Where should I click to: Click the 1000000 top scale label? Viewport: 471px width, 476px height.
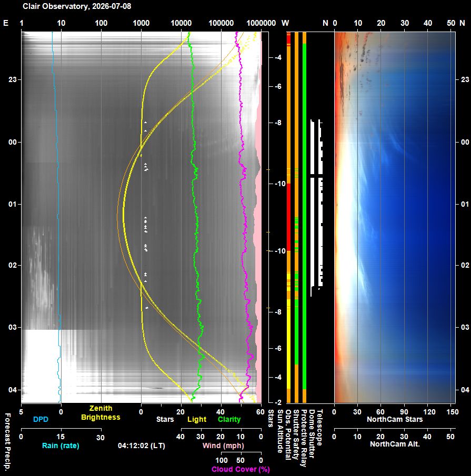coord(261,23)
